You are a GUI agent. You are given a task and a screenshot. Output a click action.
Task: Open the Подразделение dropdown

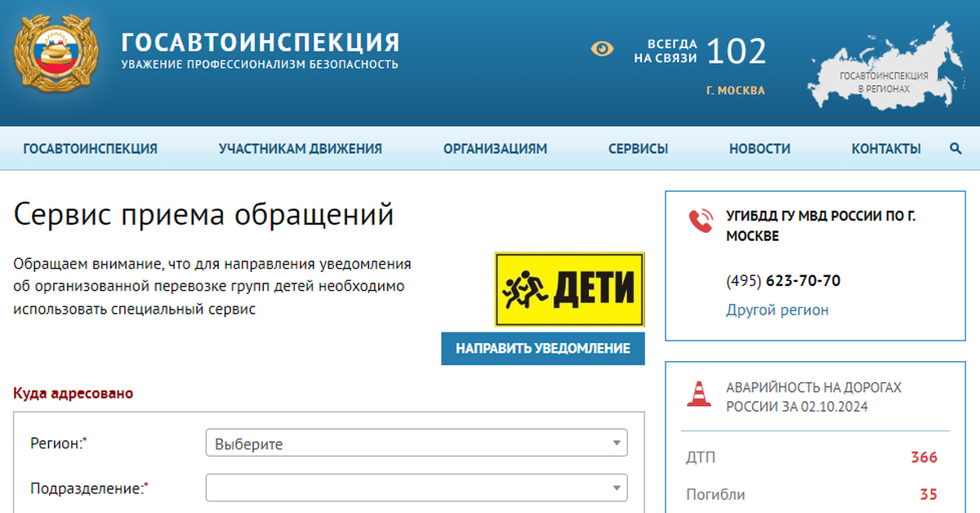[x=416, y=488]
